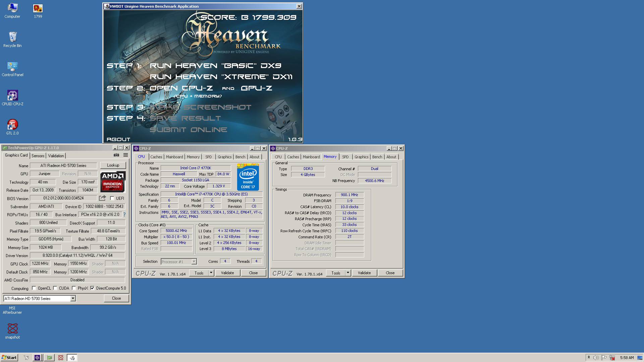
Task: Switch to GPU-Z Validation tab
Action: pyautogui.click(x=56, y=156)
